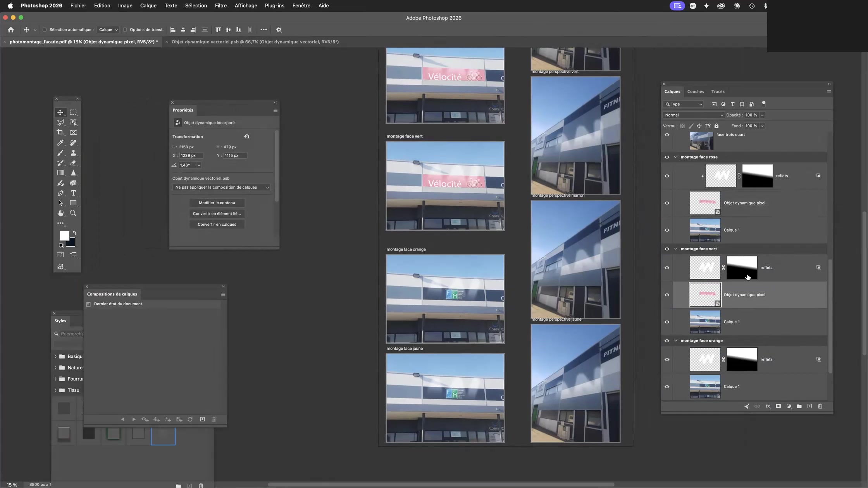Click the rotation angle field 1,46°
This screenshot has width=868, height=488.
click(188, 165)
